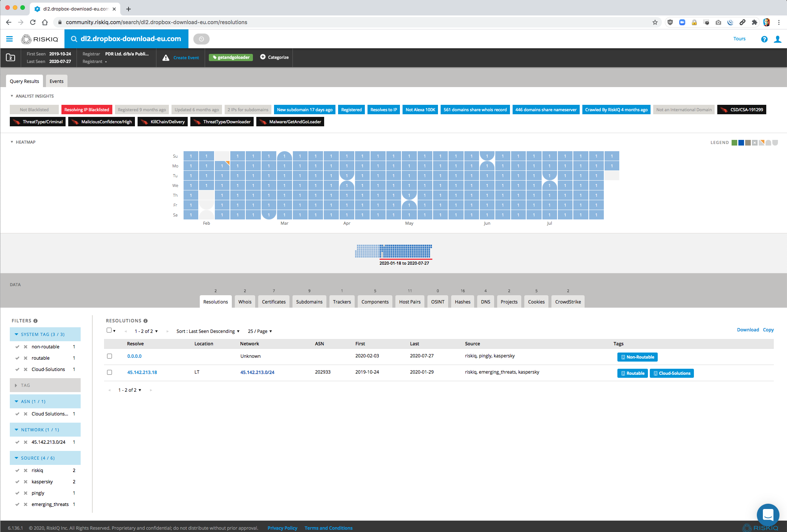Include the Cloud-Solutions tag filter checkmark
The image size is (787, 532).
tap(17, 369)
